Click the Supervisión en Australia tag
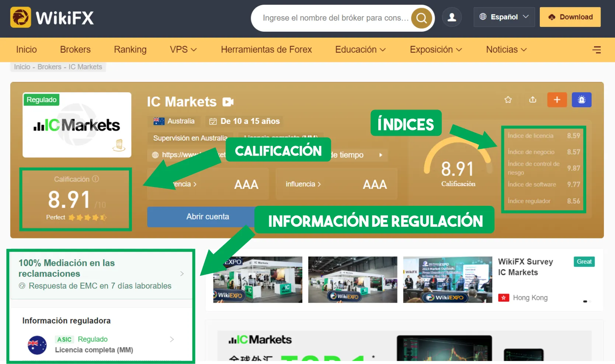 (x=190, y=138)
